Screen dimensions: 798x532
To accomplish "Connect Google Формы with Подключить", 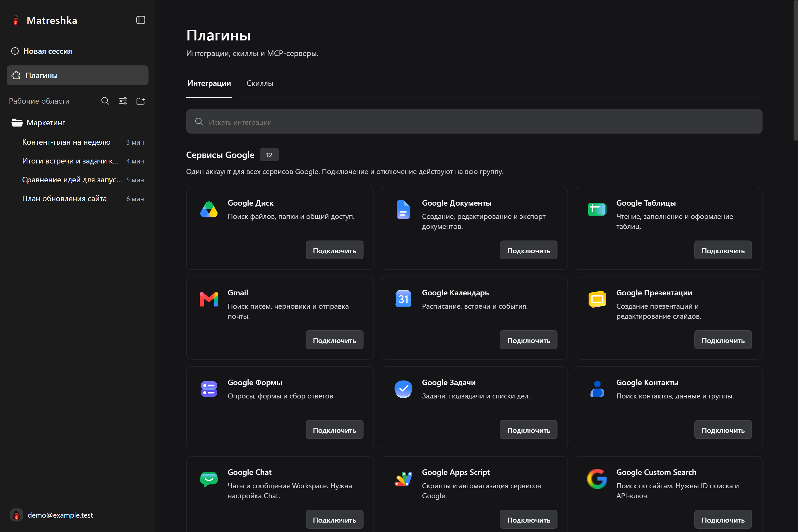I will coord(334,429).
